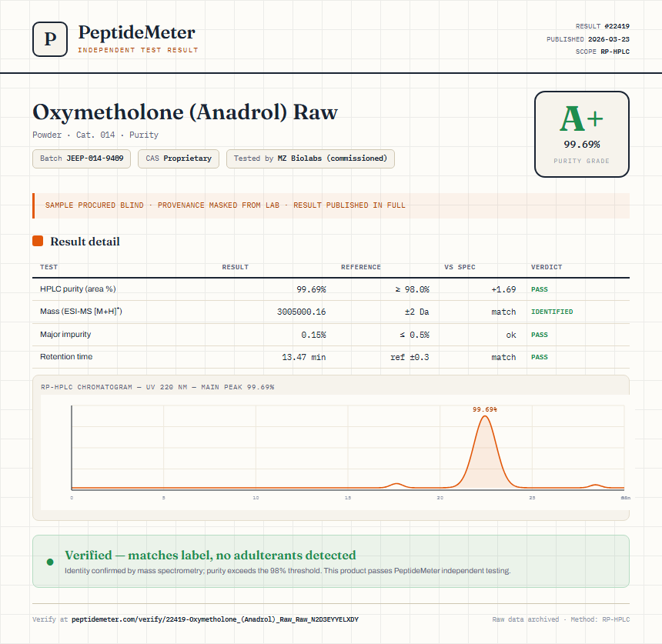Click the PeptideMeter P logo icon
The width and height of the screenshot is (662, 644).
click(x=50, y=39)
